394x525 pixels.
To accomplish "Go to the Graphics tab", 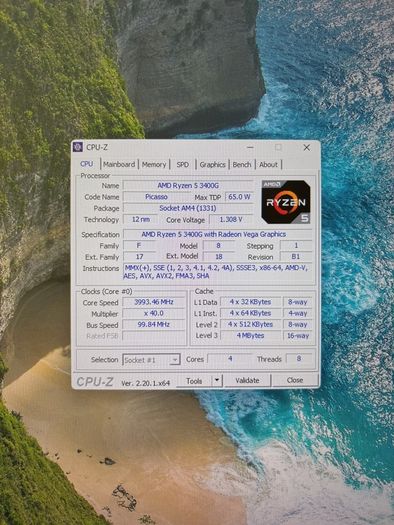I will click(x=212, y=164).
